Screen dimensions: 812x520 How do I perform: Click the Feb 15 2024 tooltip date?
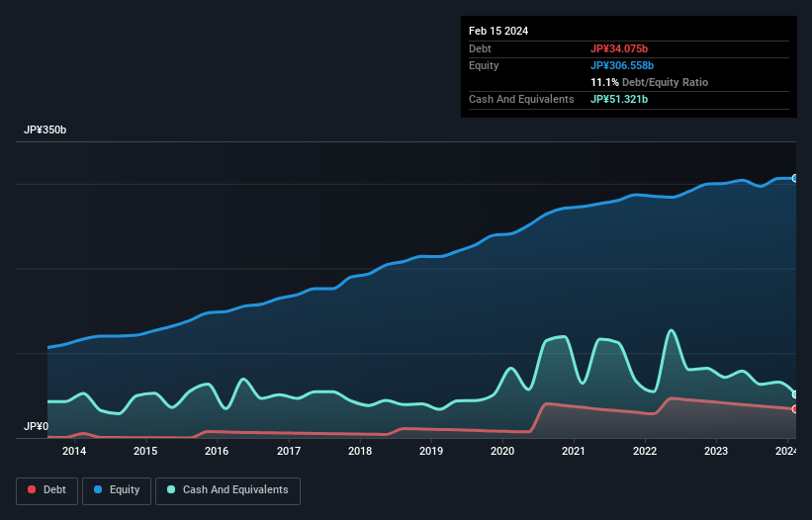click(x=498, y=31)
